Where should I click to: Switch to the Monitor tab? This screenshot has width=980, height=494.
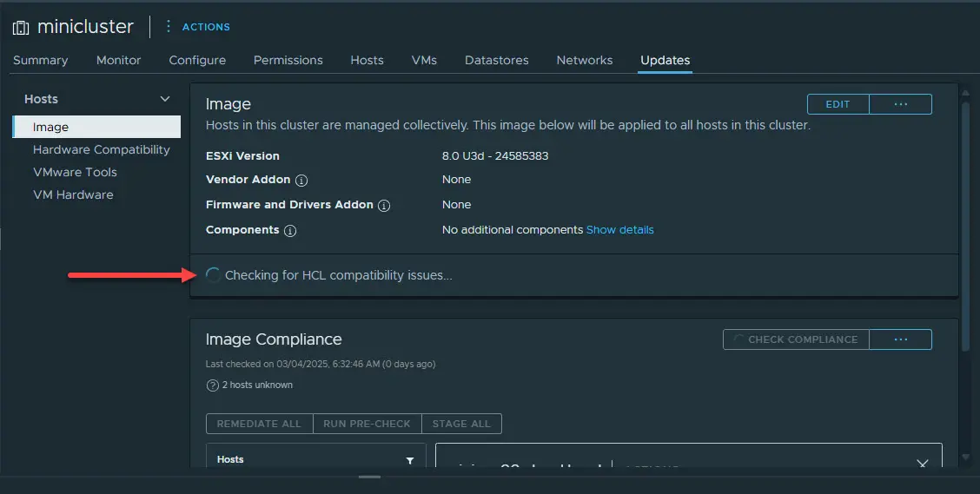click(119, 60)
